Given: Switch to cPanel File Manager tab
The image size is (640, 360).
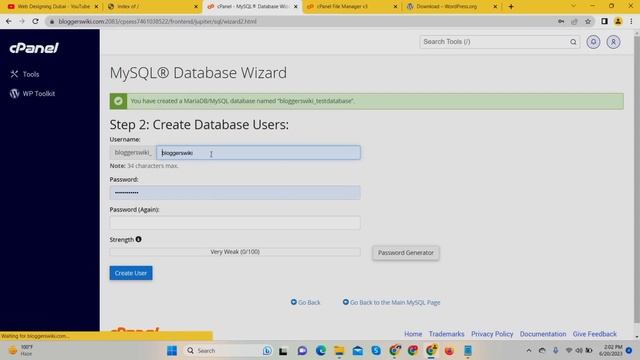Looking at the screenshot, I should coord(351,7).
